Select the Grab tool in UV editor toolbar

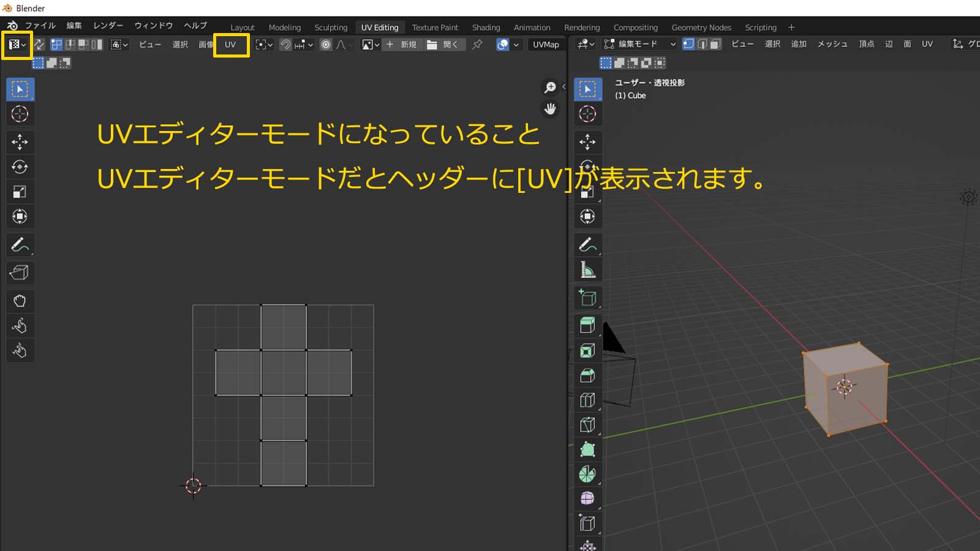[20, 301]
